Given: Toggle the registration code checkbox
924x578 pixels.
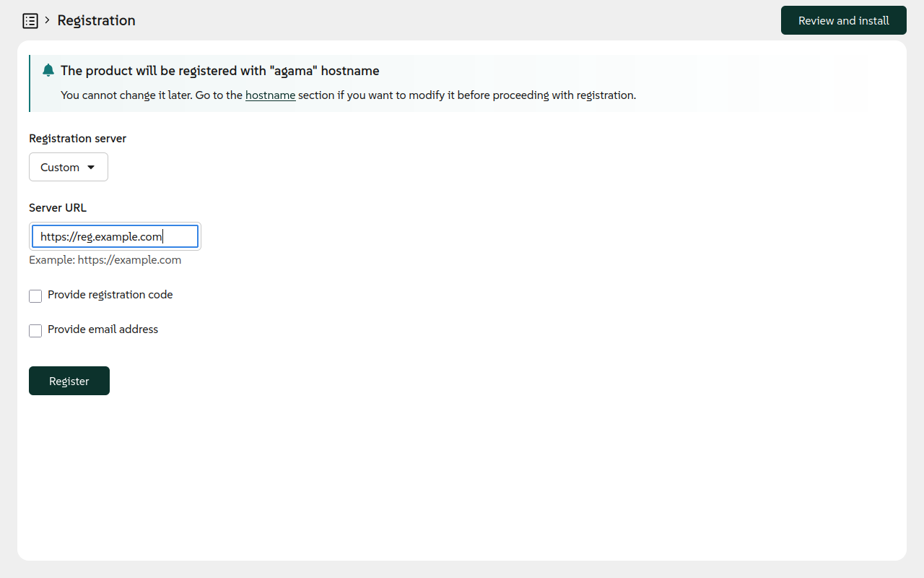Looking at the screenshot, I should [x=35, y=296].
